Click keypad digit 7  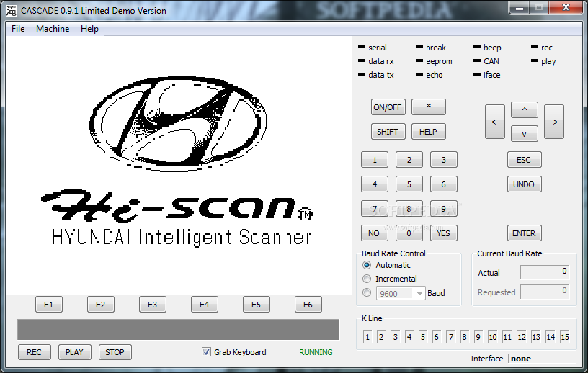tap(375, 209)
